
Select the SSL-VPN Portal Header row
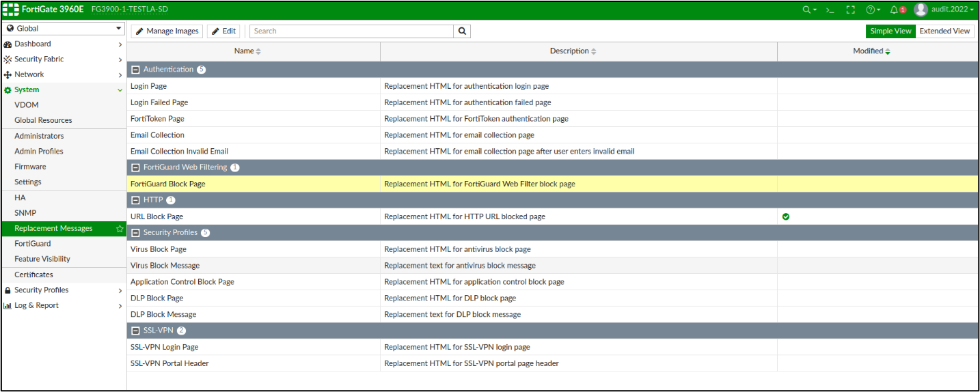pos(553,363)
